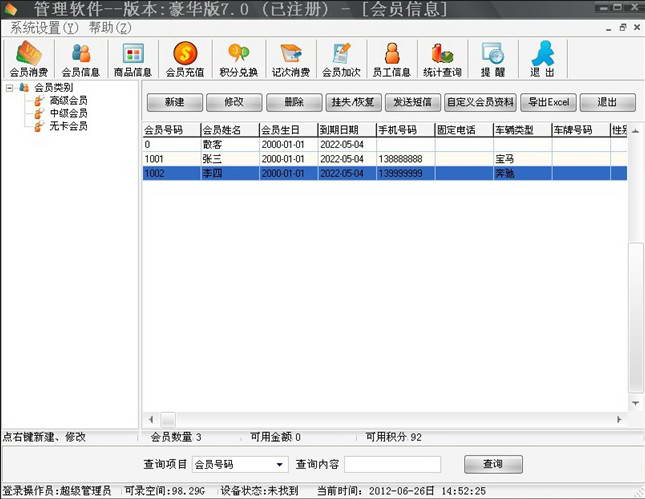Click the 自定义会员资料 button

pos(480,102)
